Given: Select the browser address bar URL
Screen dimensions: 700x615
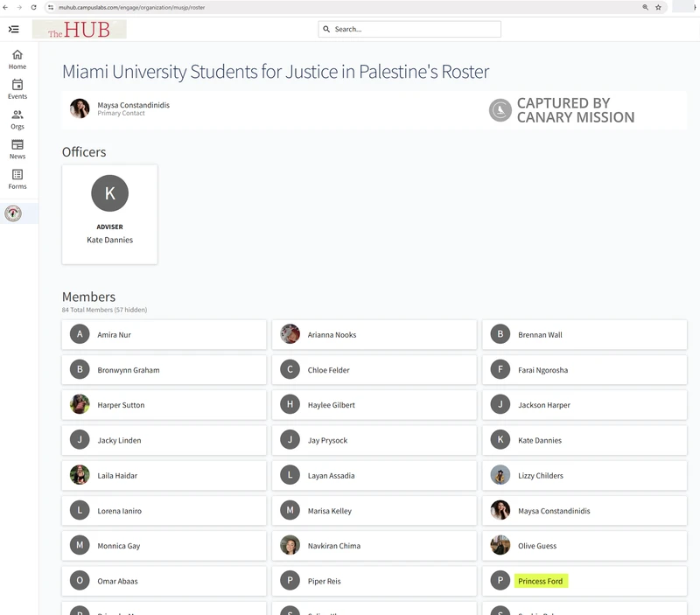Looking at the screenshot, I should point(132,7).
